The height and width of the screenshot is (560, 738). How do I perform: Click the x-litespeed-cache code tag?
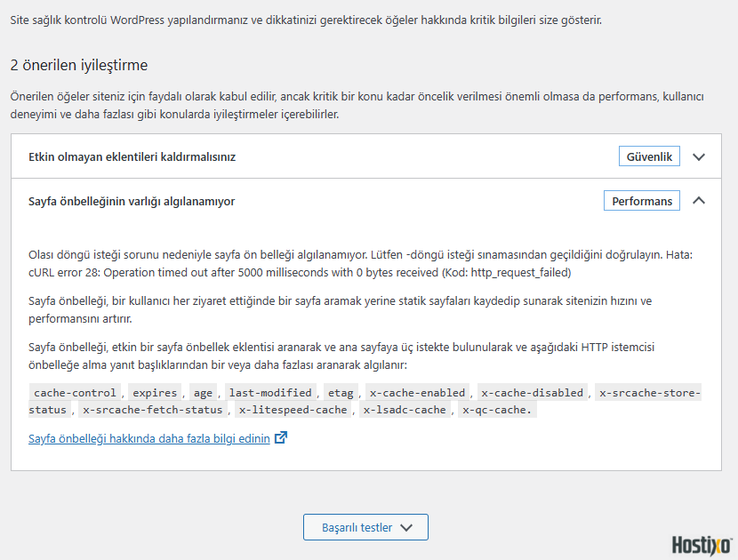[x=293, y=410]
